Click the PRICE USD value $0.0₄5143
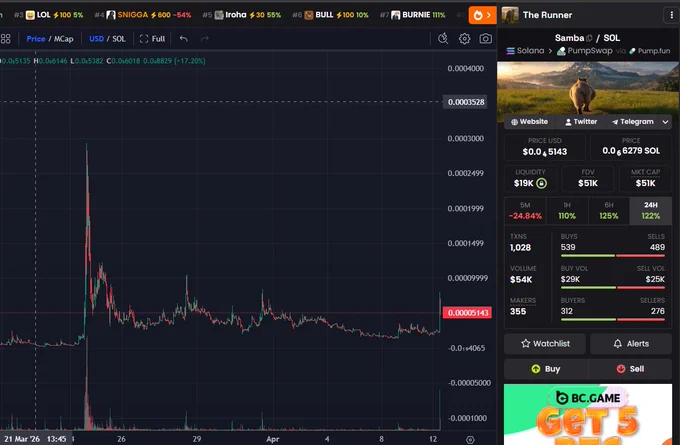This screenshot has width=680, height=445. click(x=545, y=152)
